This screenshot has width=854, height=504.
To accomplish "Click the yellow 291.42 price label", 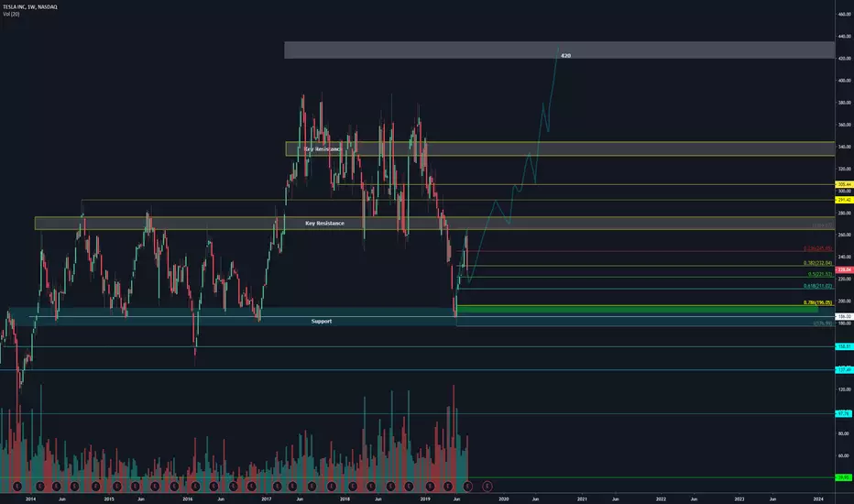I will [844, 200].
